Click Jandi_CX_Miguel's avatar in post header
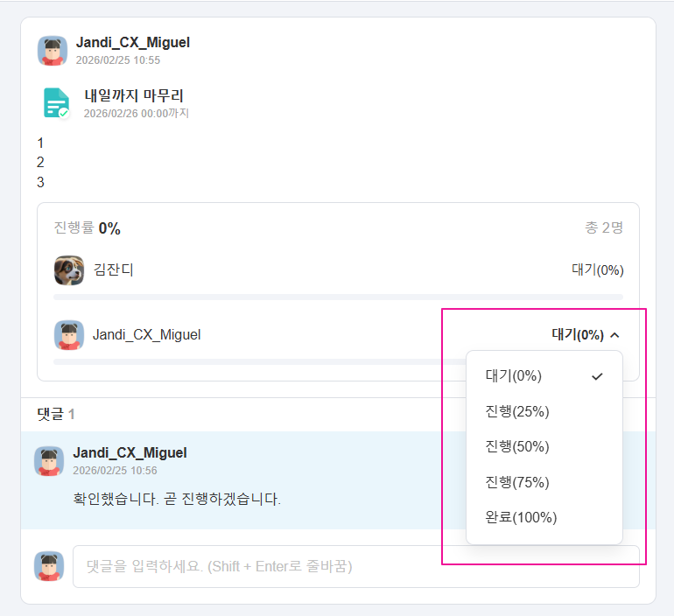The height and width of the screenshot is (616, 674). coord(53,51)
